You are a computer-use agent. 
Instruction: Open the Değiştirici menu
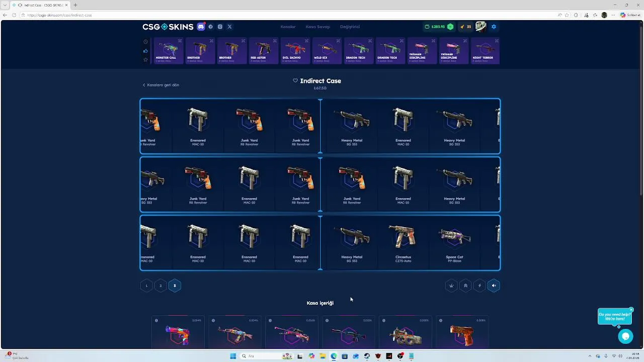click(x=350, y=27)
